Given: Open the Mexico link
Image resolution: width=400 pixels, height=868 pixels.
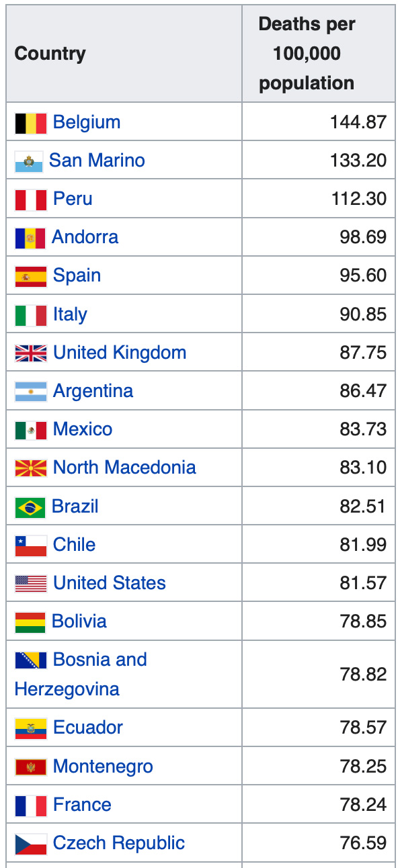Looking at the screenshot, I should point(83,429).
